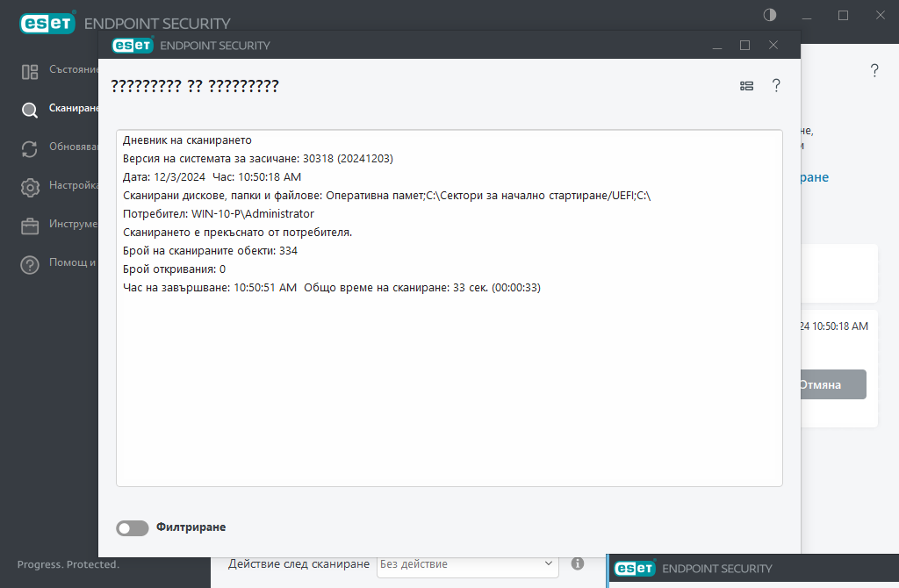This screenshot has width=899, height=588.
Task: Click the Инструменти briefcase icon
Action: click(x=30, y=226)
